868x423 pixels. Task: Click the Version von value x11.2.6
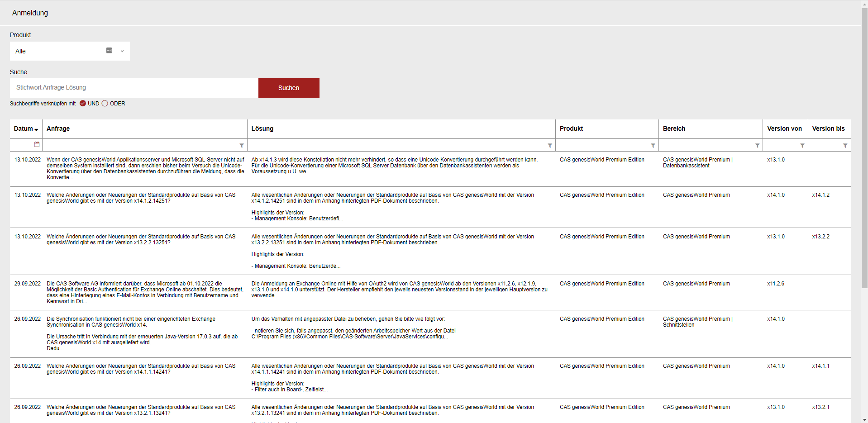[x=776, y=284]
